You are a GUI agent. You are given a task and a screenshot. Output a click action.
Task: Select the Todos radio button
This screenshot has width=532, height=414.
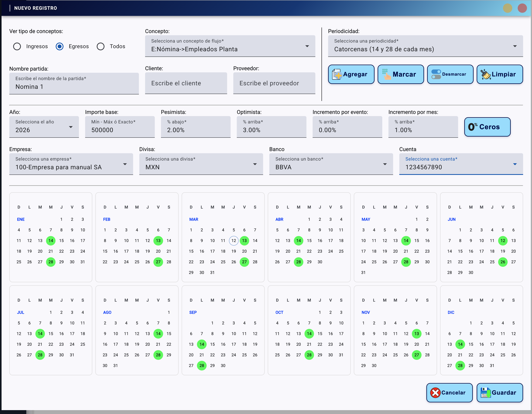click(100, 46)
